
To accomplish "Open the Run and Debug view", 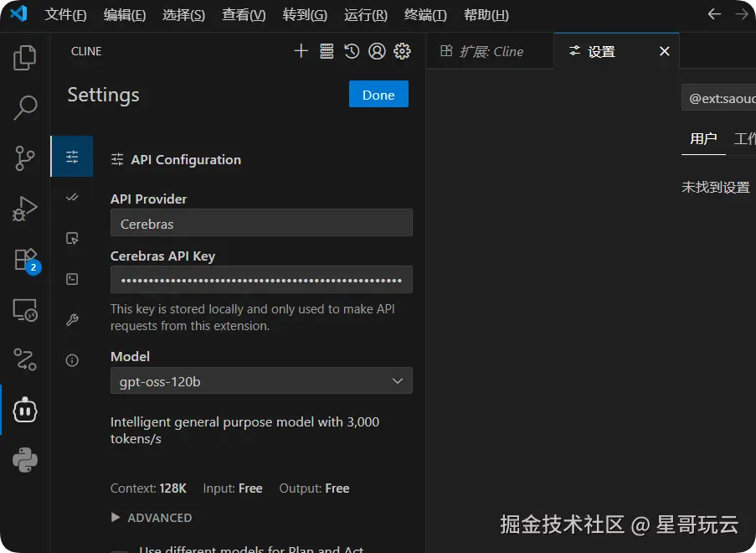I will click(x=24, y=209).
